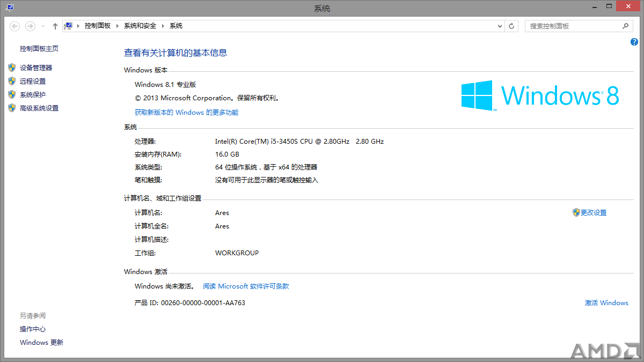This screenshot has height=362, width=644.
Task: Click shield icon beside 更改设置
Action: (576, 212)
